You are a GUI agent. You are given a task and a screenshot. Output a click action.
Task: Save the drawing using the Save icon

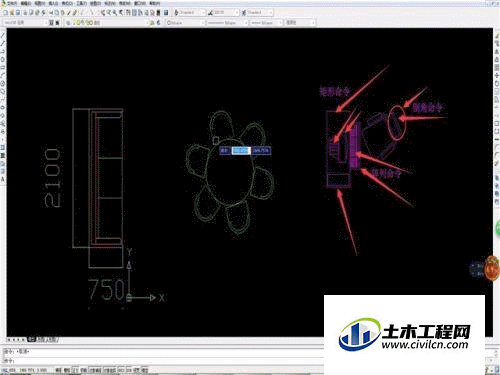(x=18, y=13)
